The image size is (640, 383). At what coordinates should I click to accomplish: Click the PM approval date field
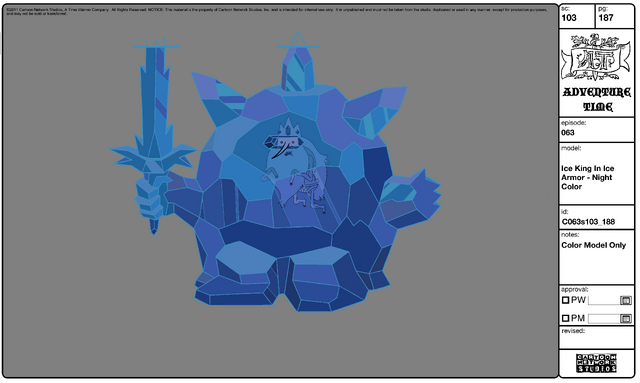click(604, 319)
